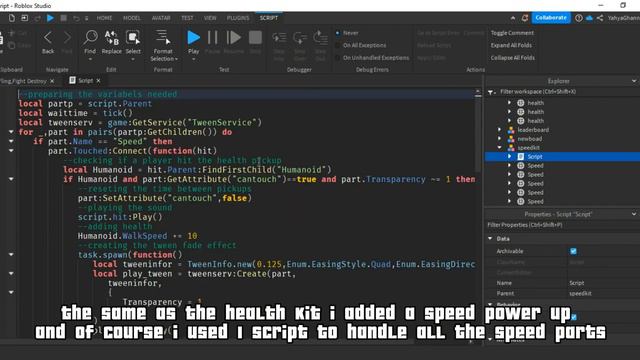The height and width of the screenshot is (360, 640).
Task: Click the Filter Properties search field
Action: (562, 225)
